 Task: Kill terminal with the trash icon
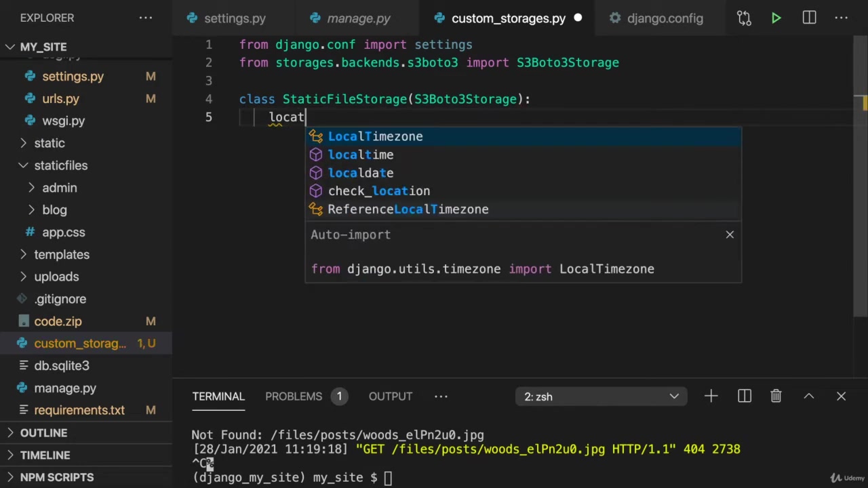(776, 396)
